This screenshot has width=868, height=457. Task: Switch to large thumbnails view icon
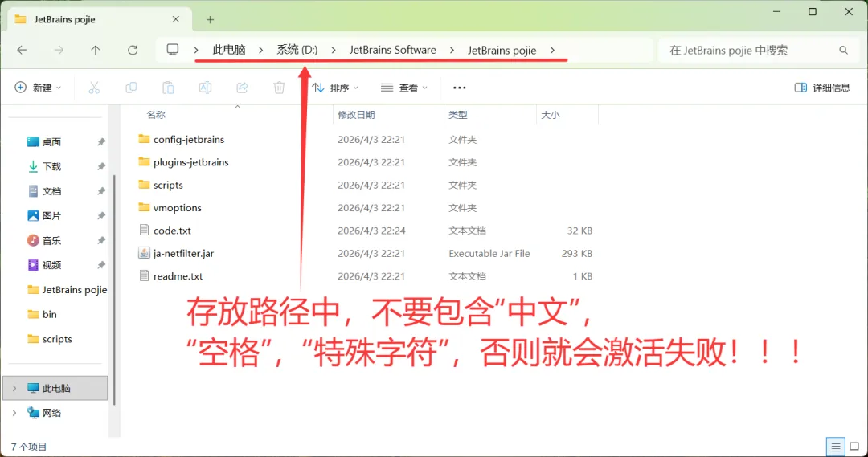click(854, 447)
